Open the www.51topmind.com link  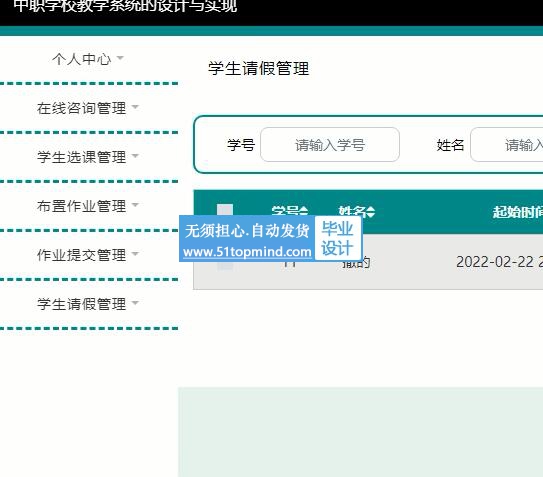tap(247, 252)
